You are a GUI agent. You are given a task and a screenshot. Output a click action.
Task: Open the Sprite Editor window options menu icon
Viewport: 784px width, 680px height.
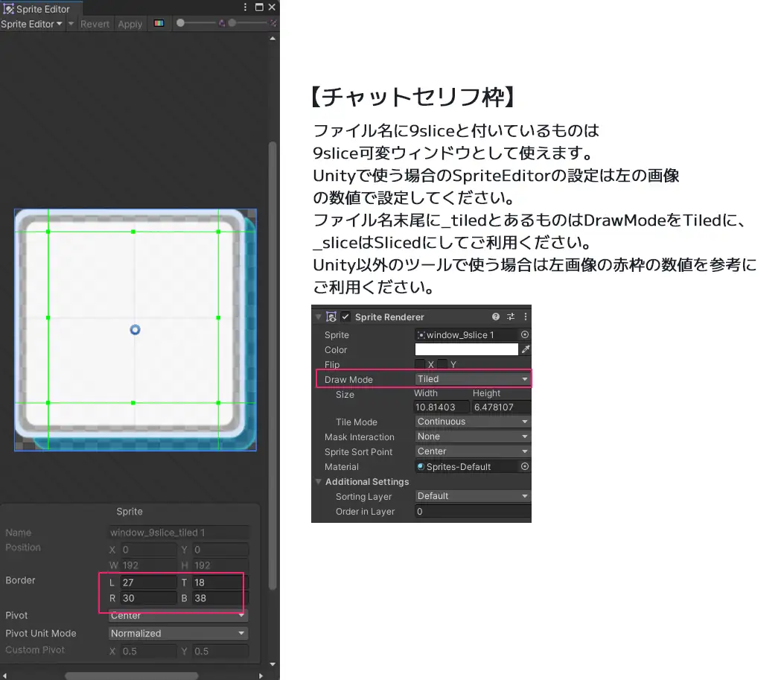coord(246,7)
